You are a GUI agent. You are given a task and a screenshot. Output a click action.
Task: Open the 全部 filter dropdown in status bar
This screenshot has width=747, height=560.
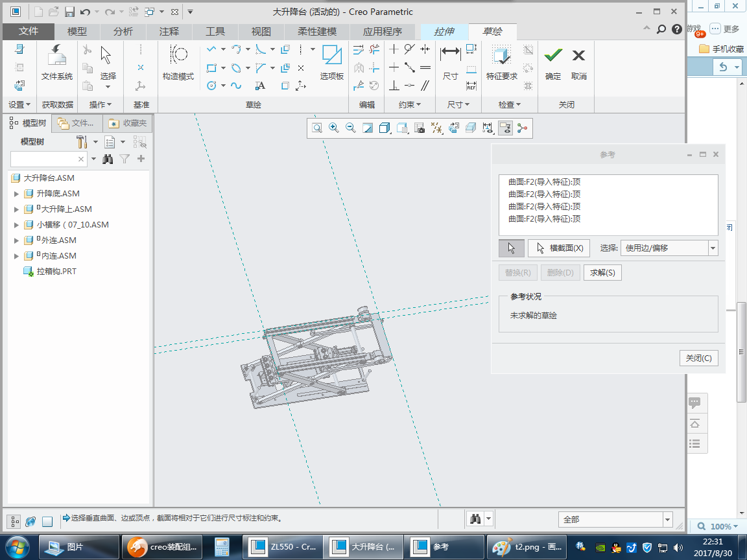click(x=667, y=520)
